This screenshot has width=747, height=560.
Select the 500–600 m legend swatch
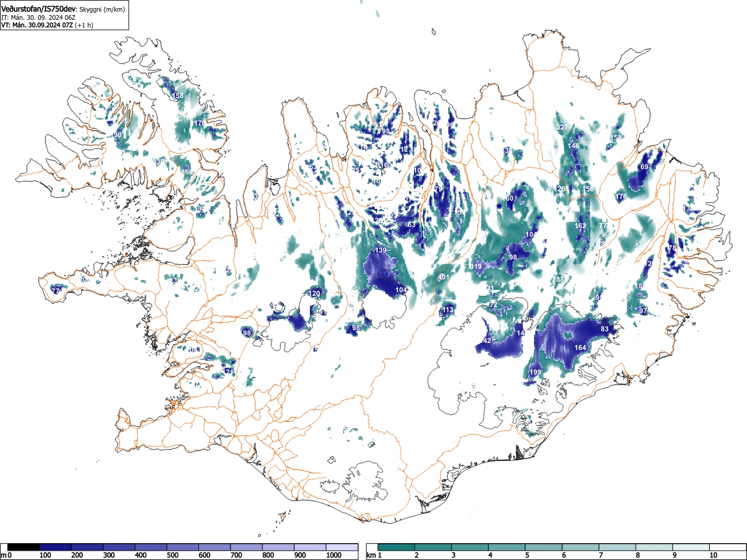click(x=183, y=547)
